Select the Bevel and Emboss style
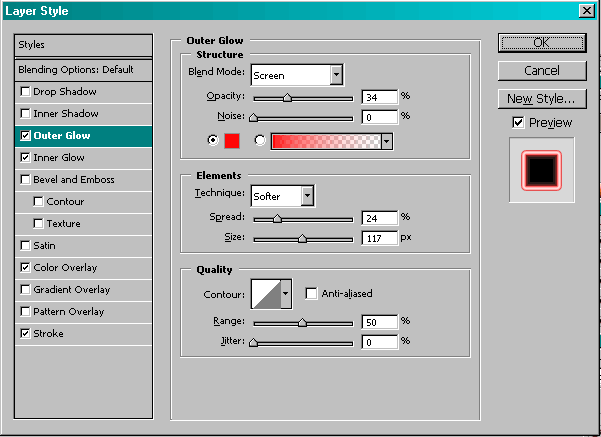Viewport: 601px width, 437px height. pyautogui.click(x=74, y=180)
